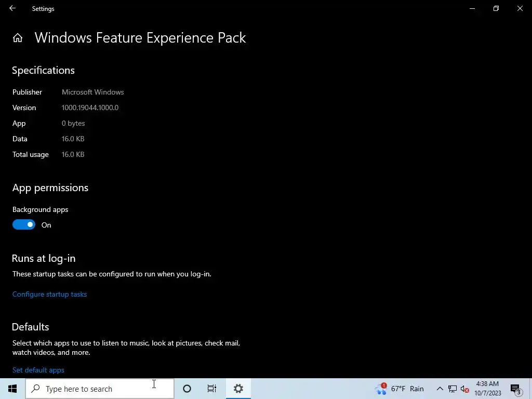532x399 pixels.
Task: Open Cortana from the taskbar circle icon
Action: point(187,389)
